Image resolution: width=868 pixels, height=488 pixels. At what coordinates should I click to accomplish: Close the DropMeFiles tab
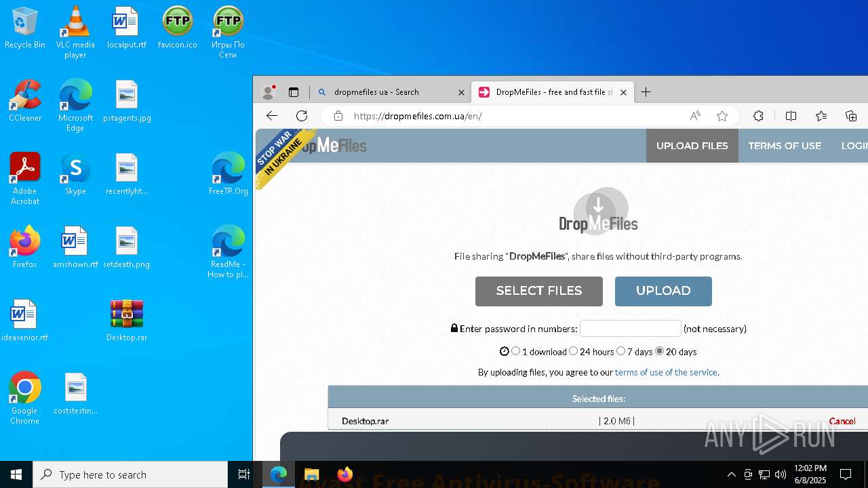pyautogui.click(x=623, y=92)
